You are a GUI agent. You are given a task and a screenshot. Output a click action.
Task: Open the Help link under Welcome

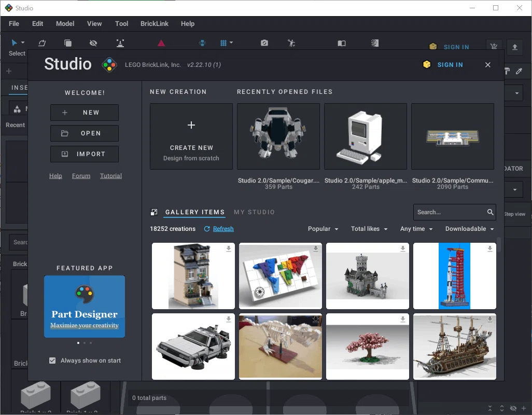[x=55, y=176]
